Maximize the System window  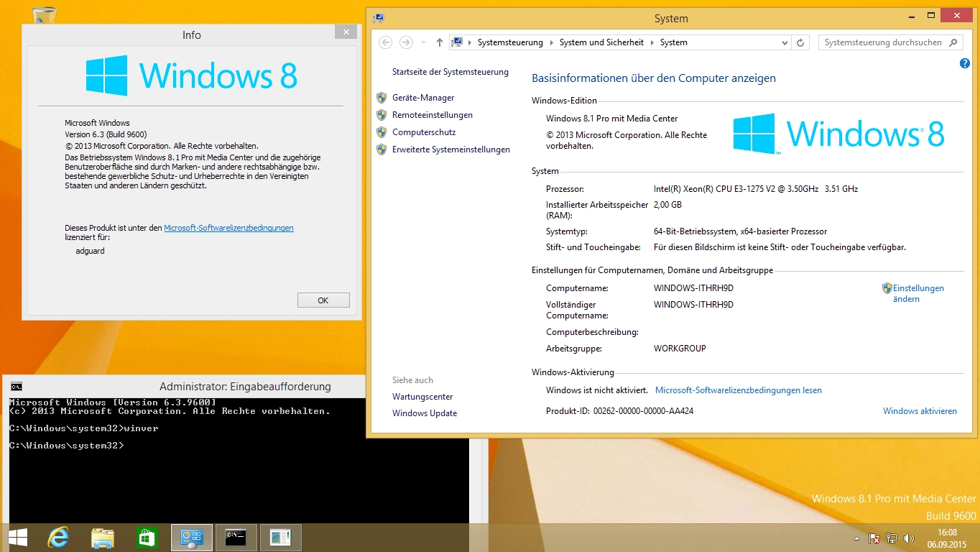point(931,15)
